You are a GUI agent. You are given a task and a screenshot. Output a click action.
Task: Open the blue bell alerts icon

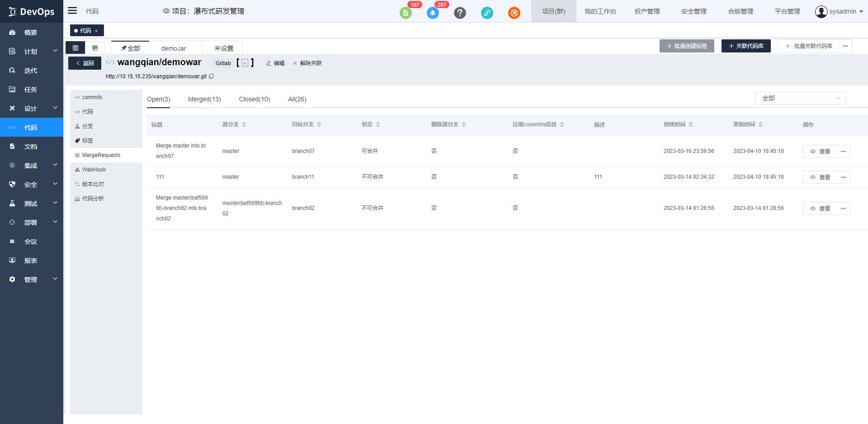(433, 13)
